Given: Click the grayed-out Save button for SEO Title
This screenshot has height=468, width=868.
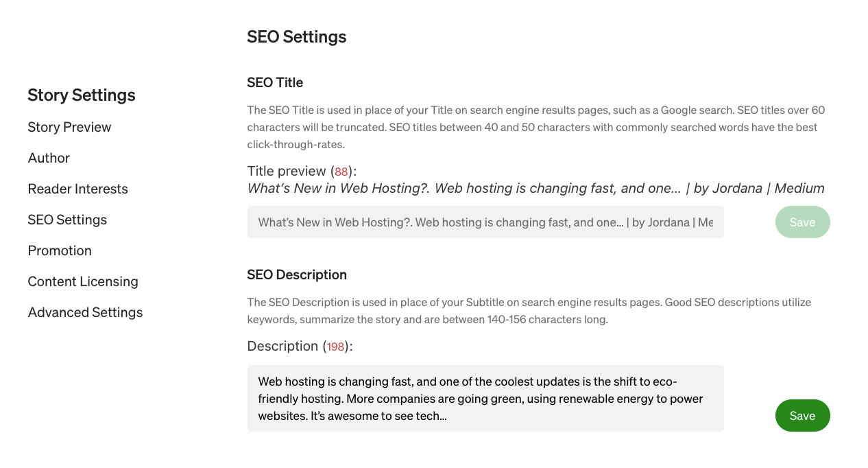Looking at the screenshot, I should (802, 222).
